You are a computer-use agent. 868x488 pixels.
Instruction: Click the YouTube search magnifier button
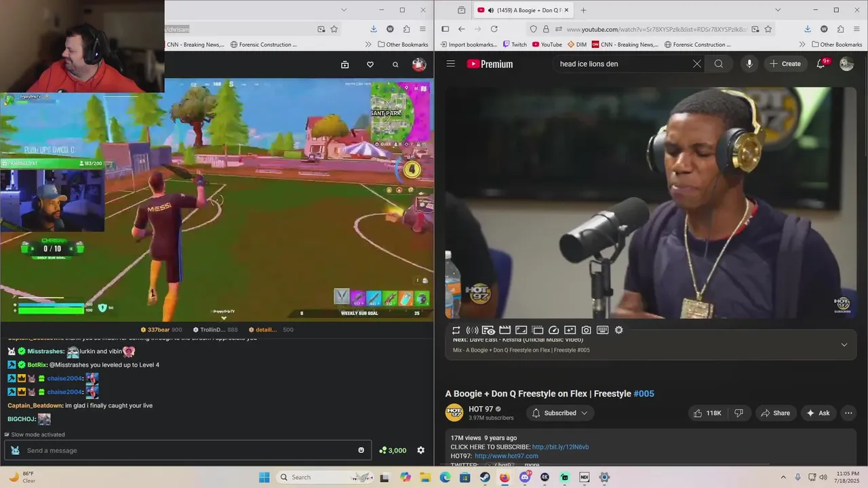(x=719, y=64)
